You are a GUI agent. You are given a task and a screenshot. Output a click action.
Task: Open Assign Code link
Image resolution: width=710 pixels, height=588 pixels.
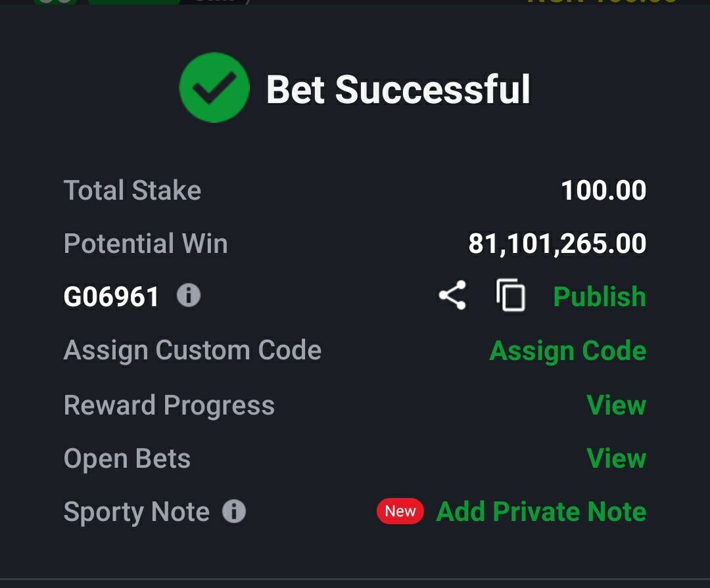pyautogui.click(x=568, y=351)
